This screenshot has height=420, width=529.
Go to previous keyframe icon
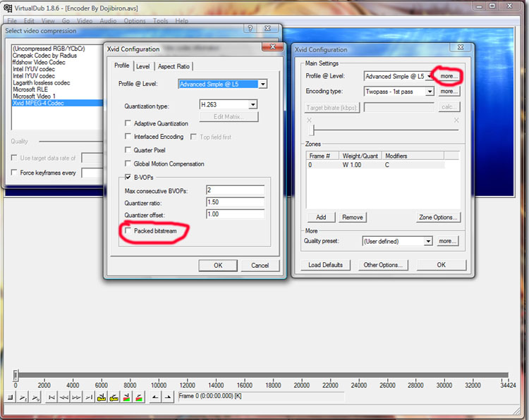point(102,397)
